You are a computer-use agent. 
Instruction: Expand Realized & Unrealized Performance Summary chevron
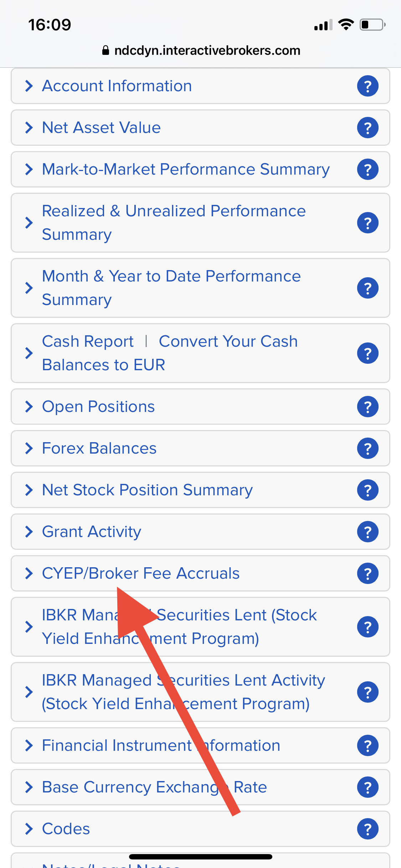29,223
